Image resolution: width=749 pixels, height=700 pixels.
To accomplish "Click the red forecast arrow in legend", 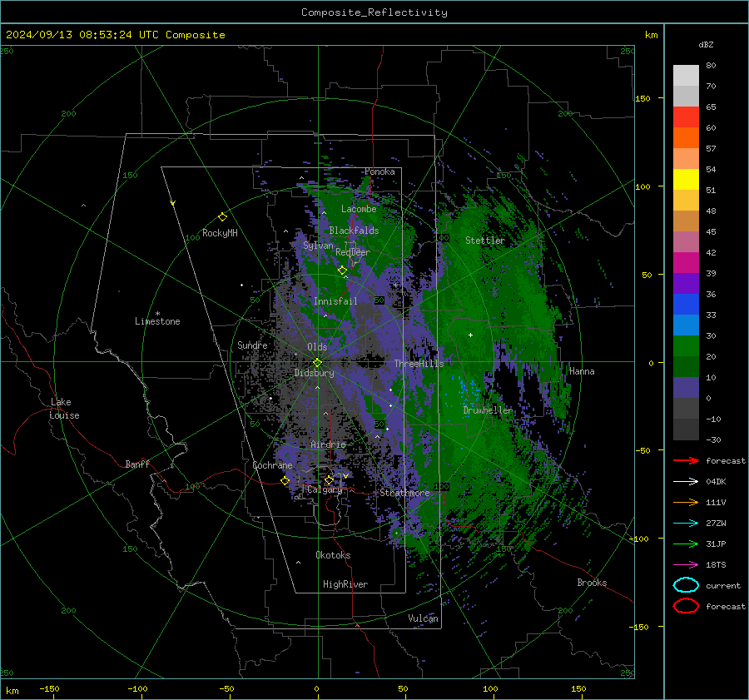I will (686, 460).
